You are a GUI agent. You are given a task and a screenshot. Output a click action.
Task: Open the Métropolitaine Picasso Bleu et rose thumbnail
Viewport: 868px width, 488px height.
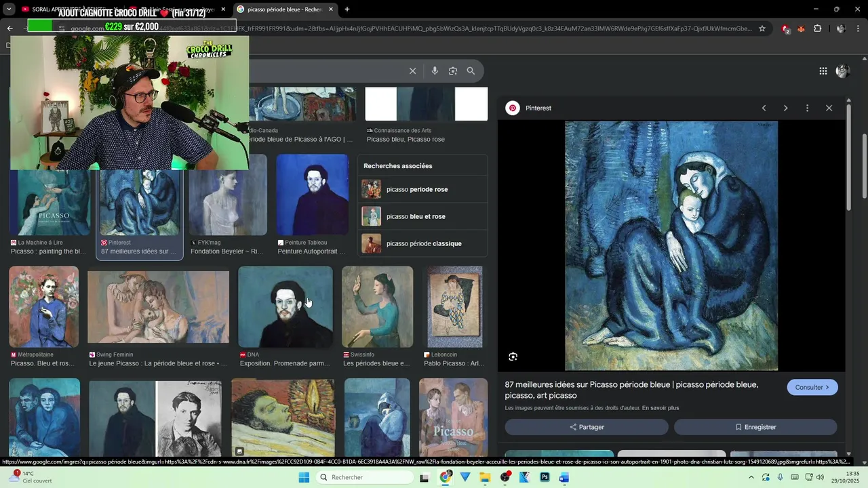44,306
